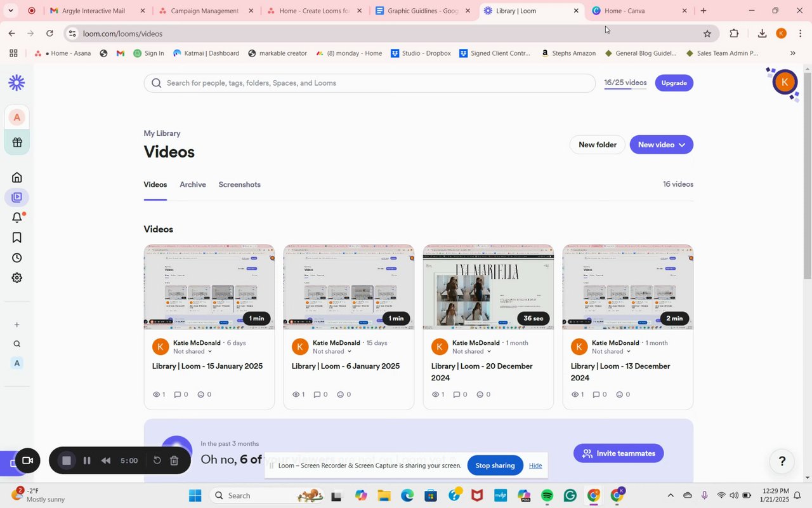This screenshot has height=508, width=812.
Task: Show more bookmarks with the double chevron
Action: (x=792, y=53)
